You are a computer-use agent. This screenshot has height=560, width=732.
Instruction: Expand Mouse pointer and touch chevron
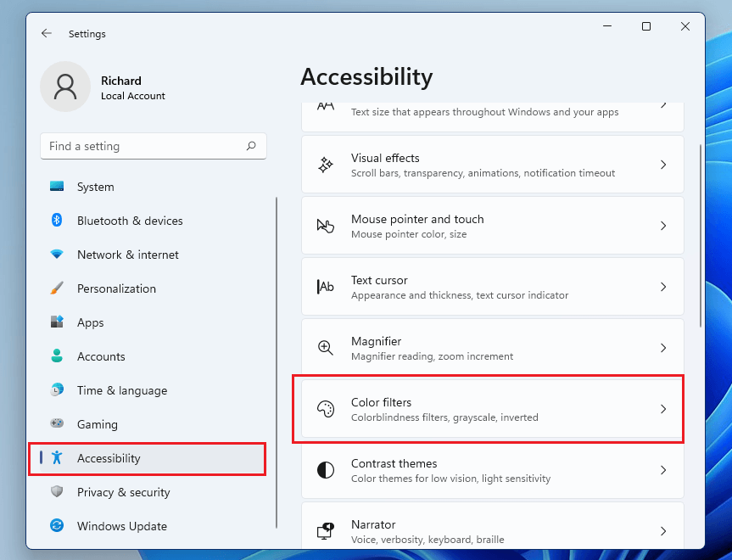pyautogui.click(x=663, y=226)
